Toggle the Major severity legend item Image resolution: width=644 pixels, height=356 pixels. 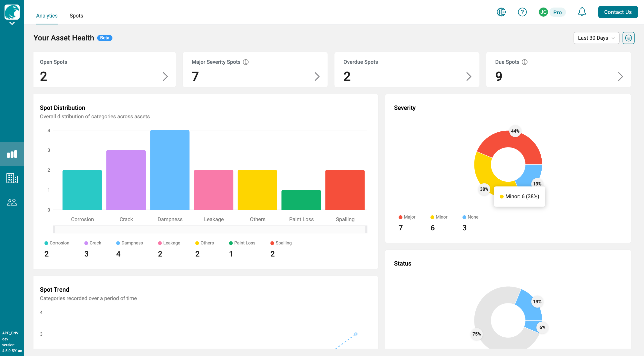click(407, 217)
